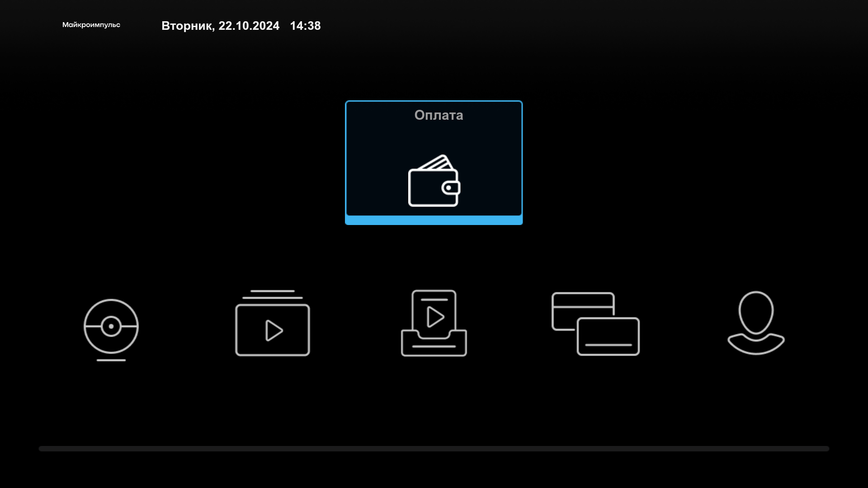Open the user profile icon
This screenshot has height=488, width=868.
(x=756, y=323)
